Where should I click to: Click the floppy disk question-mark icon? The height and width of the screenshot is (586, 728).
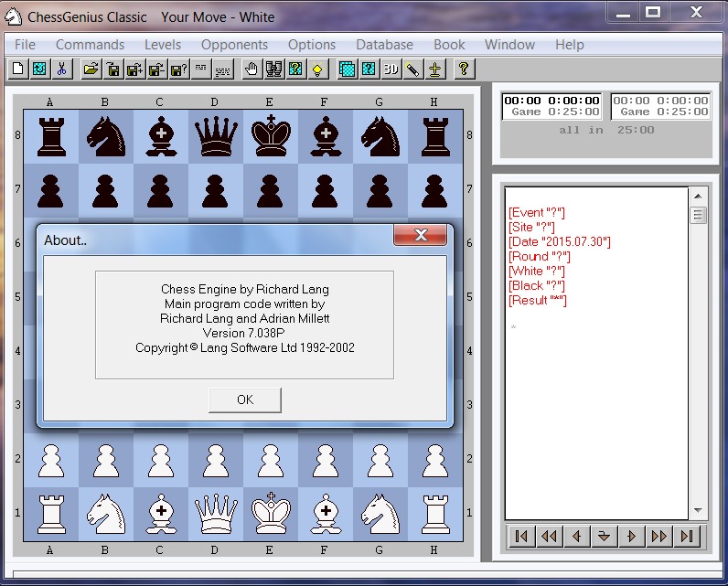pos(178,69)
